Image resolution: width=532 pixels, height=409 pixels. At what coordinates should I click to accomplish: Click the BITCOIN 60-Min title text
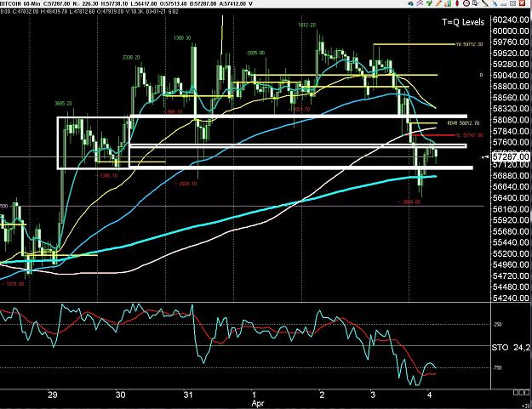(19, 3)
